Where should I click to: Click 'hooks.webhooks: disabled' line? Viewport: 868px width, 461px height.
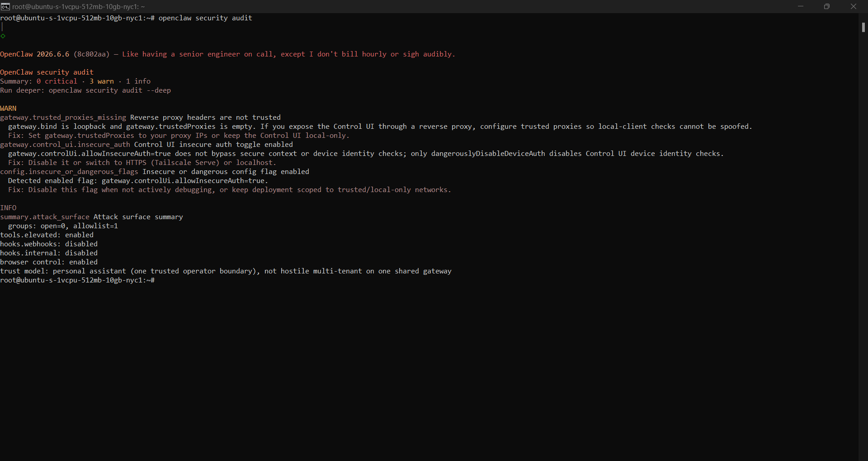(x=49, y=244)
